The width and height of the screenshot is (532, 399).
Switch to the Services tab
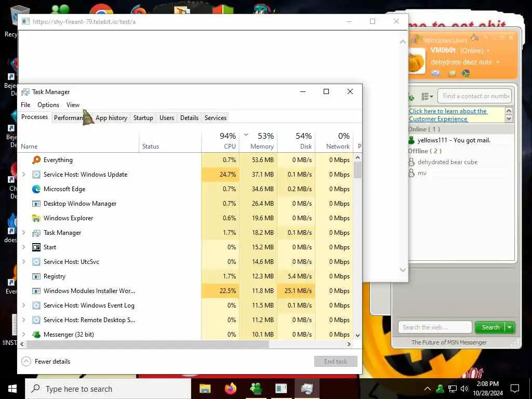coord(216,118)
